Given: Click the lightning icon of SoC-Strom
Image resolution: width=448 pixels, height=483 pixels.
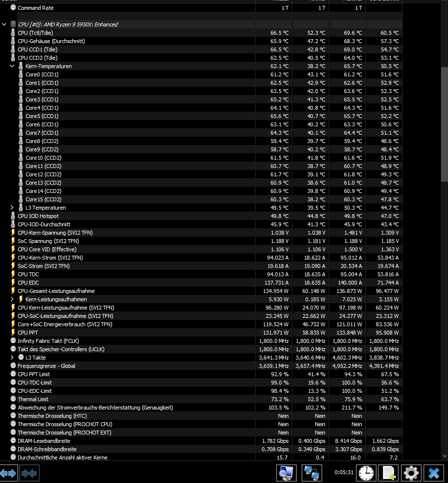Looking at the screenshot, I should [x=13, y=266].
